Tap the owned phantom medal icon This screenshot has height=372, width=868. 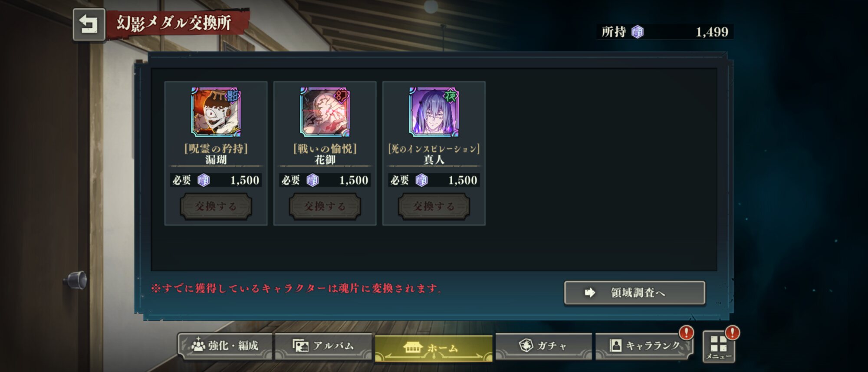coord(638,32)
